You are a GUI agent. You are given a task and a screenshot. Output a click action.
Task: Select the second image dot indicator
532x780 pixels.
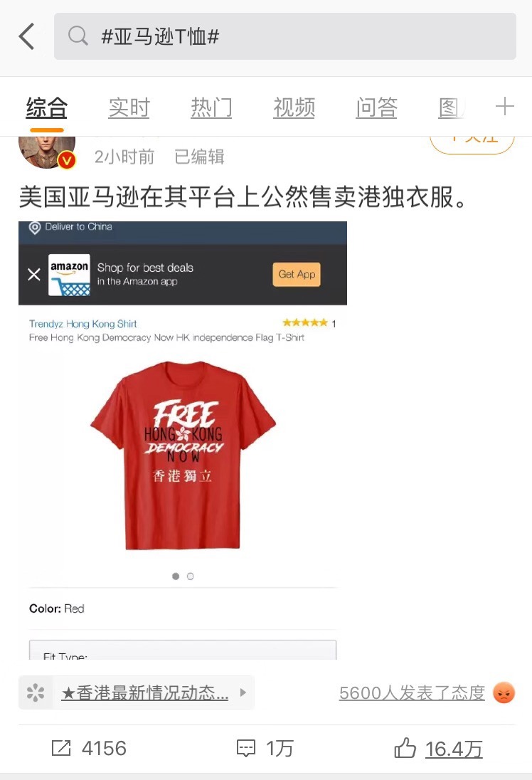point(190,576)
